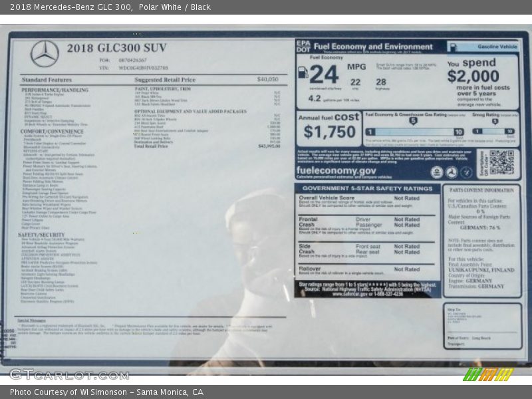
Task: Click 'Photo Courtesy of WI Simonson' caption
Action: tap(68, 392)
